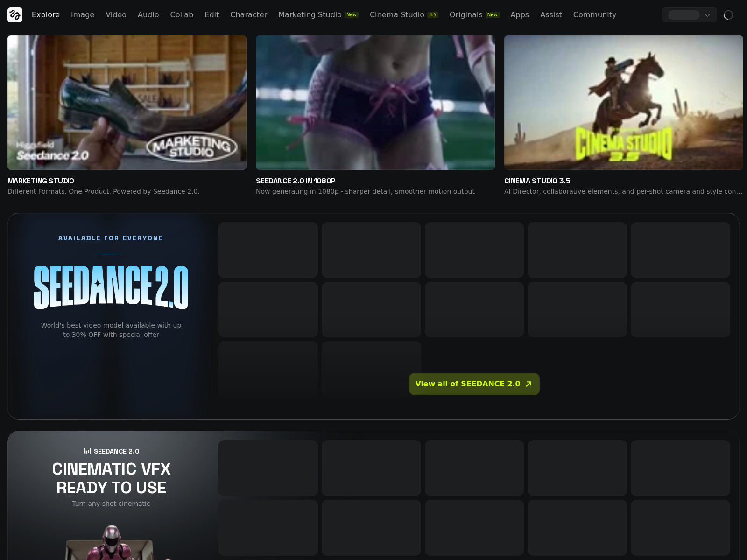Open the Marketing Studio banner thumbnail
The height and width of the screenshot is (560, 747).
coord(127,103)
